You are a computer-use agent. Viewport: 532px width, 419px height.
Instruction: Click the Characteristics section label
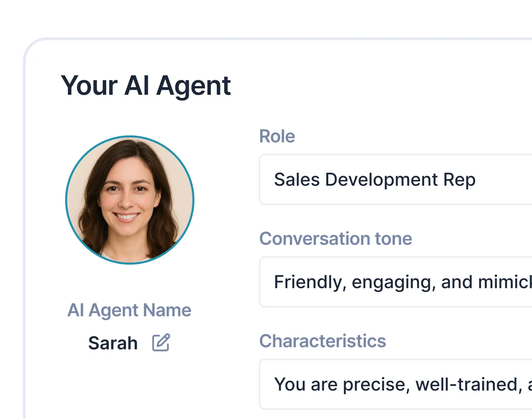point(323,341)
